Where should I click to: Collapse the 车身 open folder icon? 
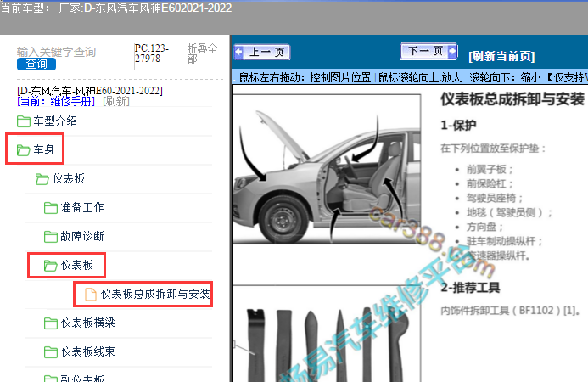pos(23,150)
